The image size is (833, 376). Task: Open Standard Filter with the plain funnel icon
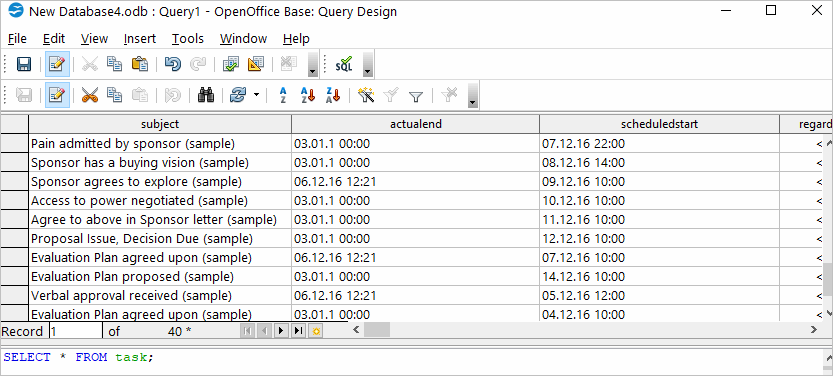416,96
